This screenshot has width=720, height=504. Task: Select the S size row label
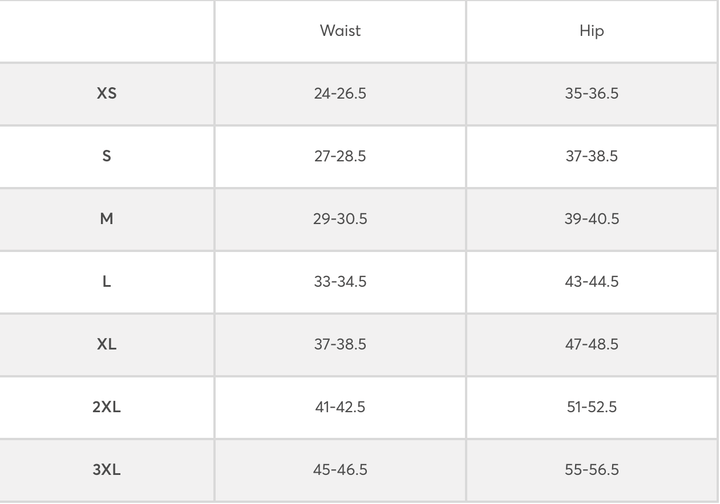click(x=107, y=156)
